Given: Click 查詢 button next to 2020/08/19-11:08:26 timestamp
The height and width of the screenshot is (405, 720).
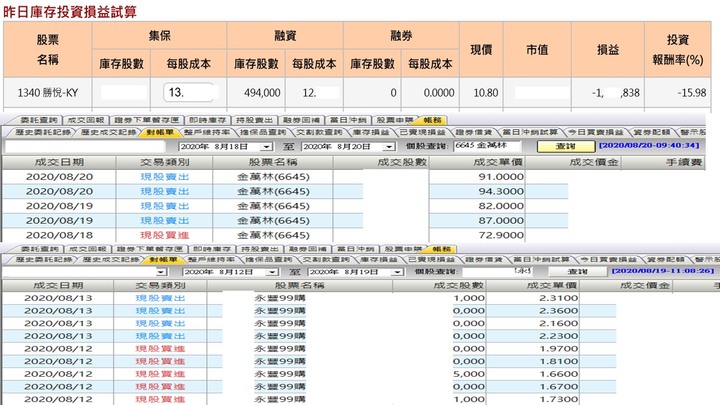Looking at the screenshot, I should 577,271.
